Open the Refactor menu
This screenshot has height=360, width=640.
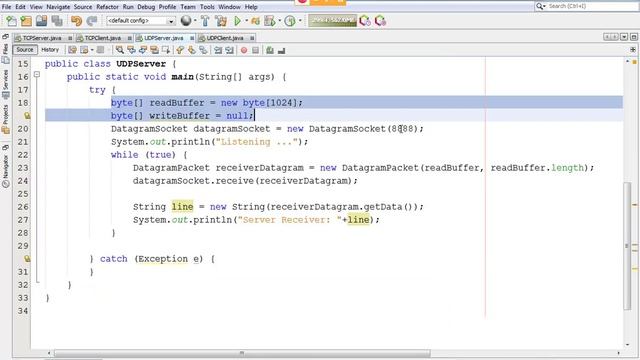(x=107, y=7)
